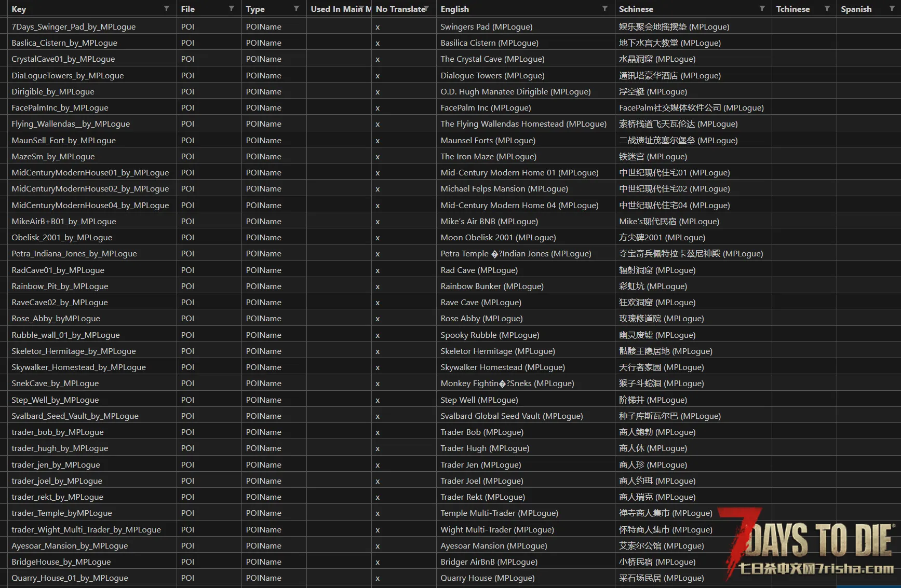Open the filter icon on the Spanish column
The image size is (901, 588).
click(892, 8)
